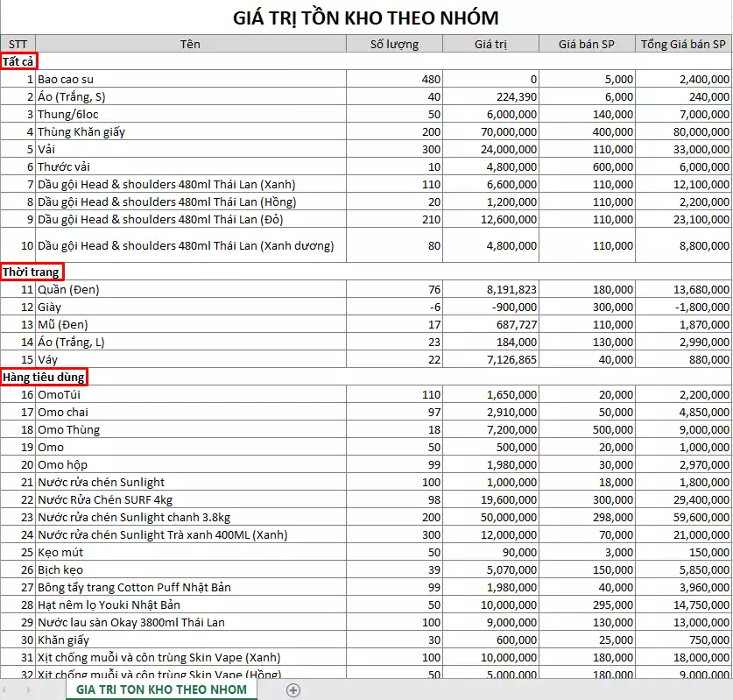
Task: Select the Bông tẩy trang Cotton Puff cell
Action: [191, 587]
